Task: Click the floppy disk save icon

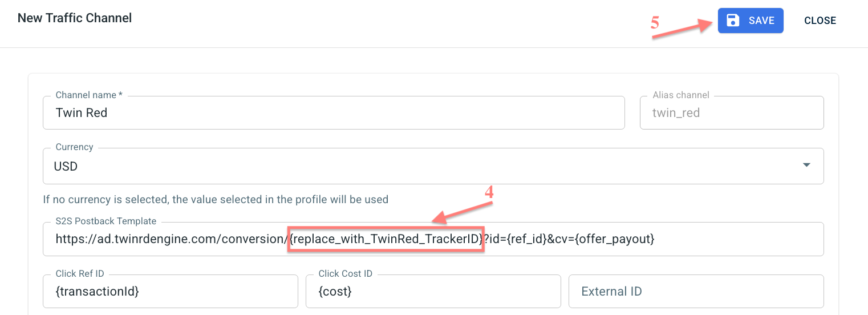Action: (733, 21)
